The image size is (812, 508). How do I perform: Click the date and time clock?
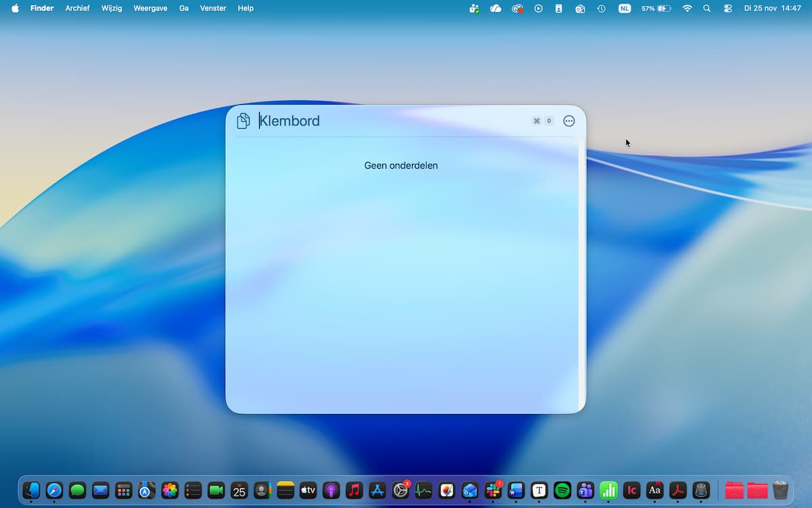tap(772, 8)
